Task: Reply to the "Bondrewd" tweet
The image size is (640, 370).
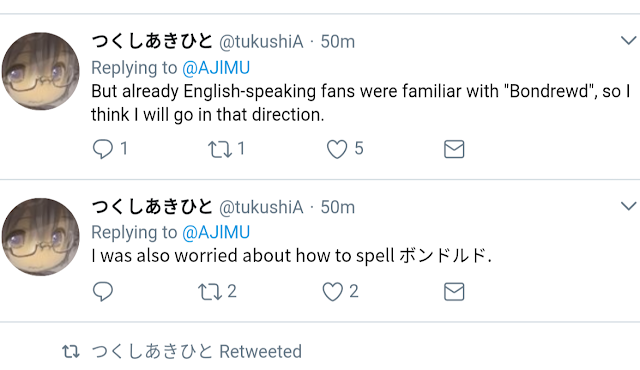Action: (102, 149)
